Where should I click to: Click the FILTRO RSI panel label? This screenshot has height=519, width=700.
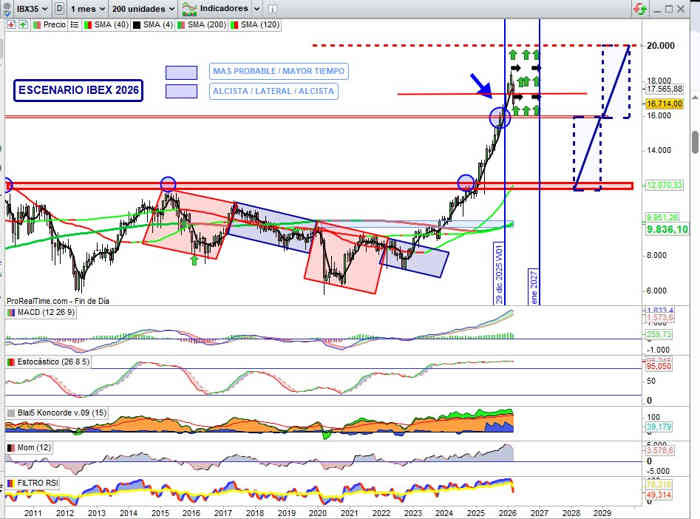coord(41,483)
